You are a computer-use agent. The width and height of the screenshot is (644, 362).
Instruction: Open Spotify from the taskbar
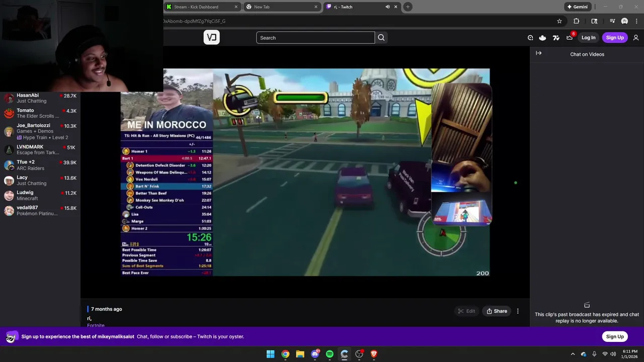330,354
